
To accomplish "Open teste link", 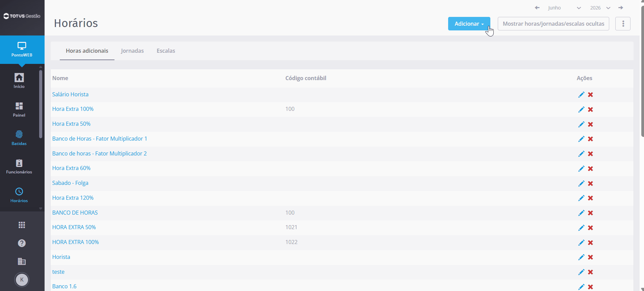I will (58, 272).
